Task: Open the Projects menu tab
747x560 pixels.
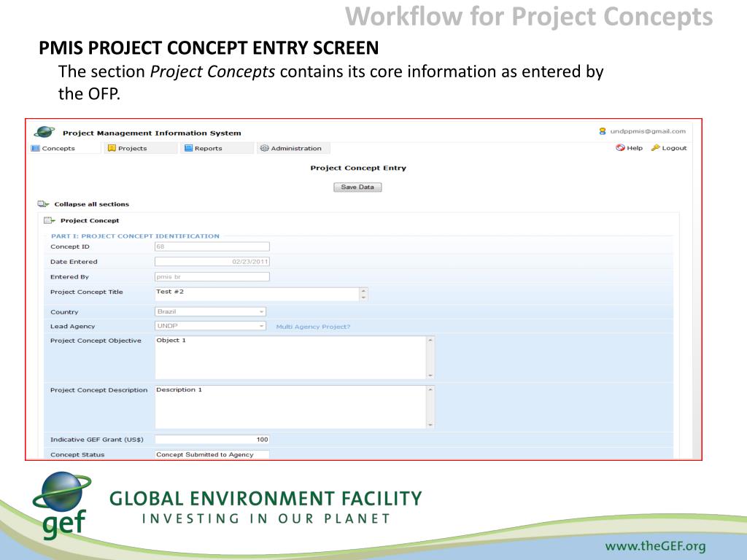Action: pos(141,148)
